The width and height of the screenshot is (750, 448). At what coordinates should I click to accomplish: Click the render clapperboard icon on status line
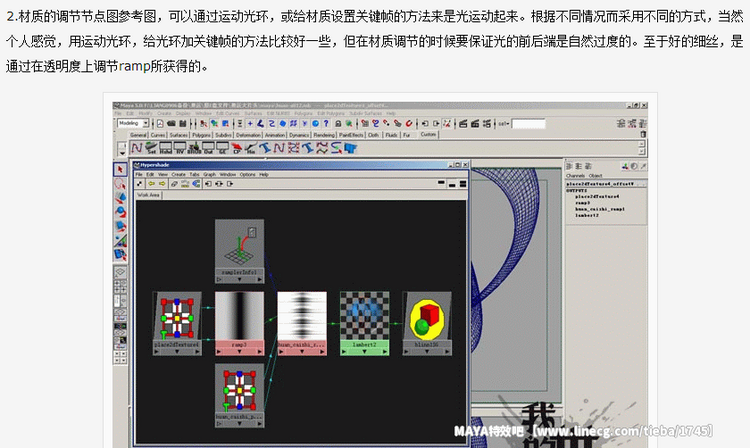463,123
